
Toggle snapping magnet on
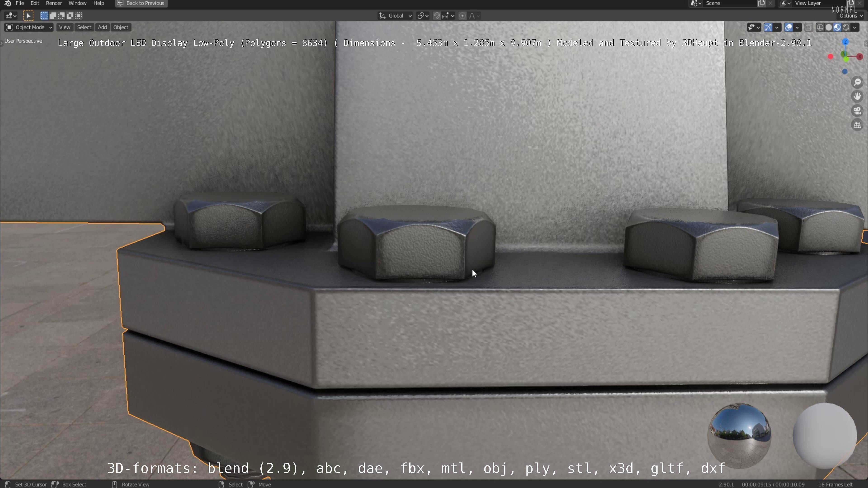(436, 16)
